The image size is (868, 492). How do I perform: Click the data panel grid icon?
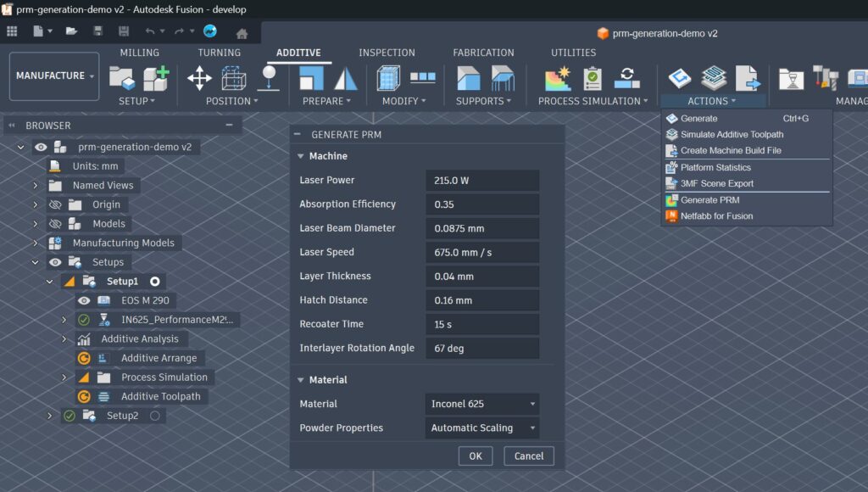(x=12, y=31)
